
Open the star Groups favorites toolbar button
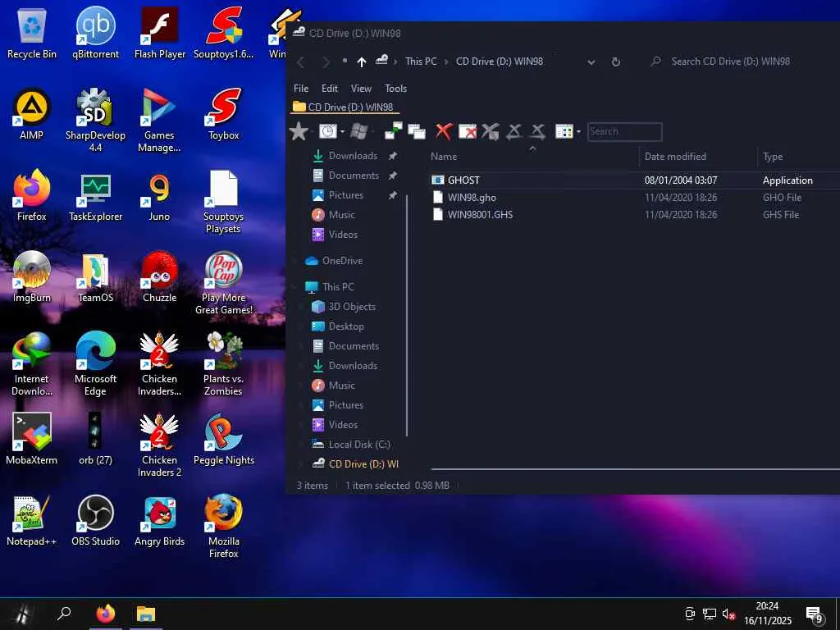pos(299,131)
